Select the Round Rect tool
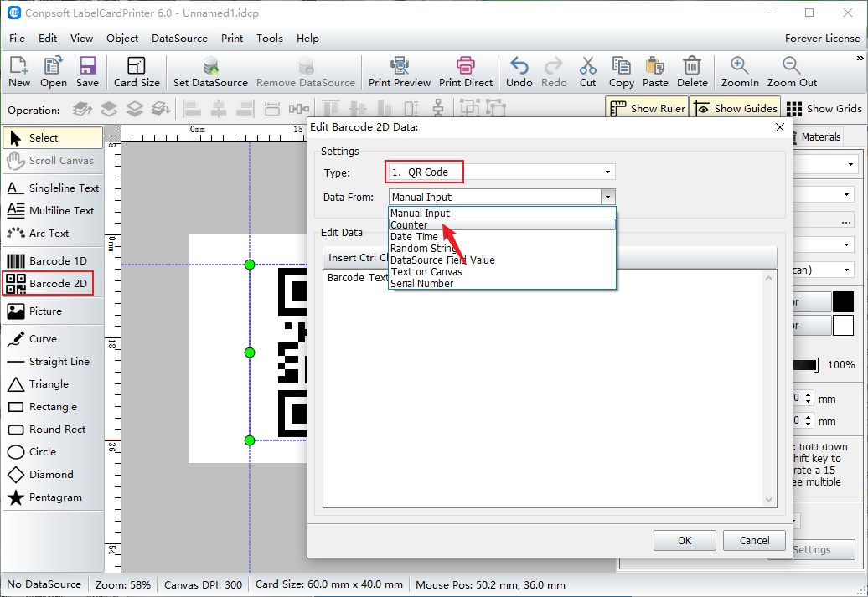 pyautogui.click(x=53, y=430)
